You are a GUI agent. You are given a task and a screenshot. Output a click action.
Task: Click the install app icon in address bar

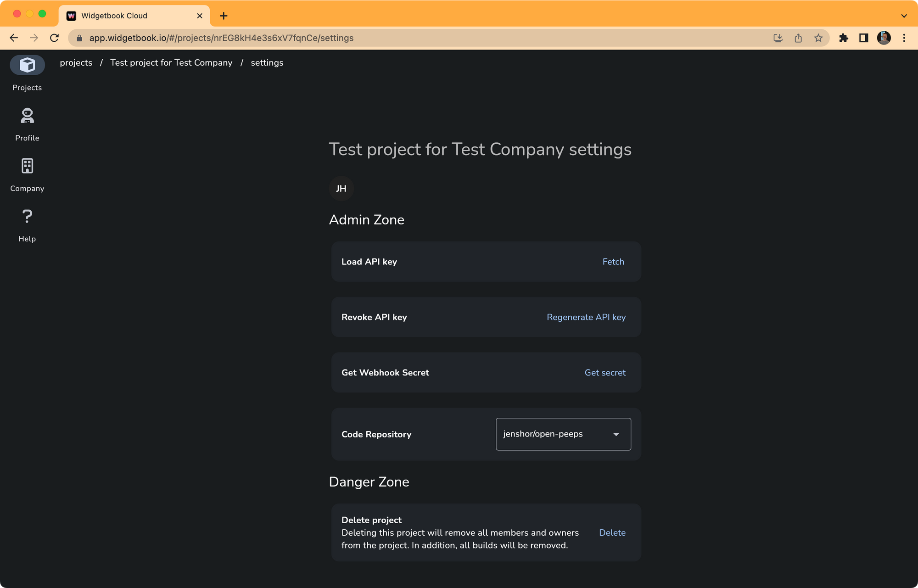[x=778, y=38]
